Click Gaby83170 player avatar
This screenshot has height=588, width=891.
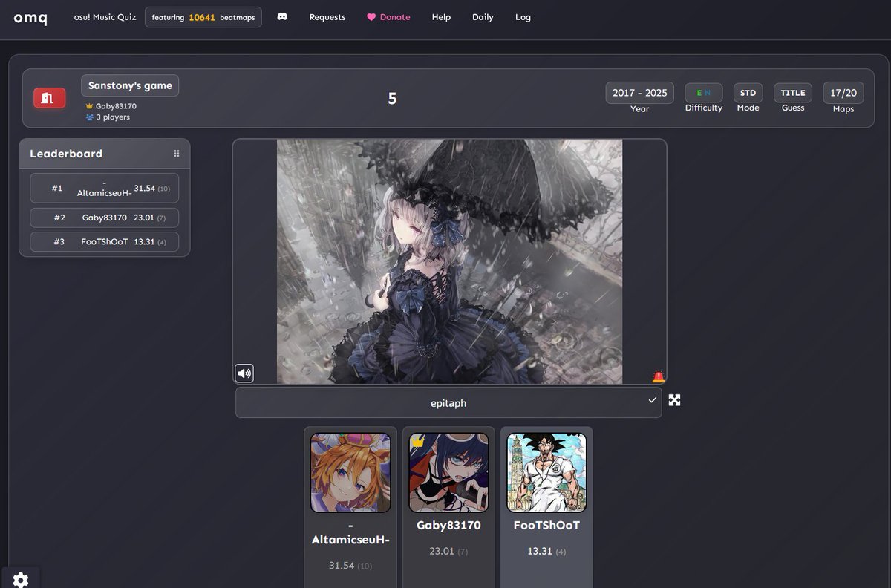click(448, 473)
